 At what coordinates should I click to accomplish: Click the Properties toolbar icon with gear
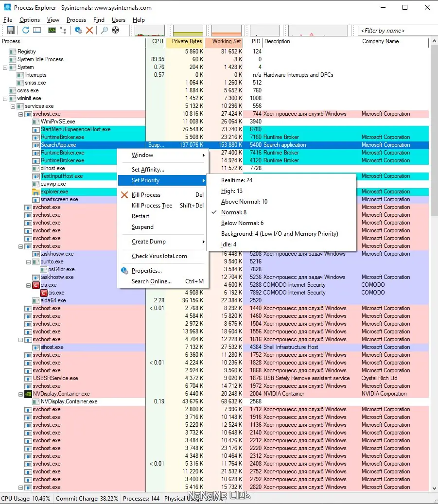(x=78, y=30)
